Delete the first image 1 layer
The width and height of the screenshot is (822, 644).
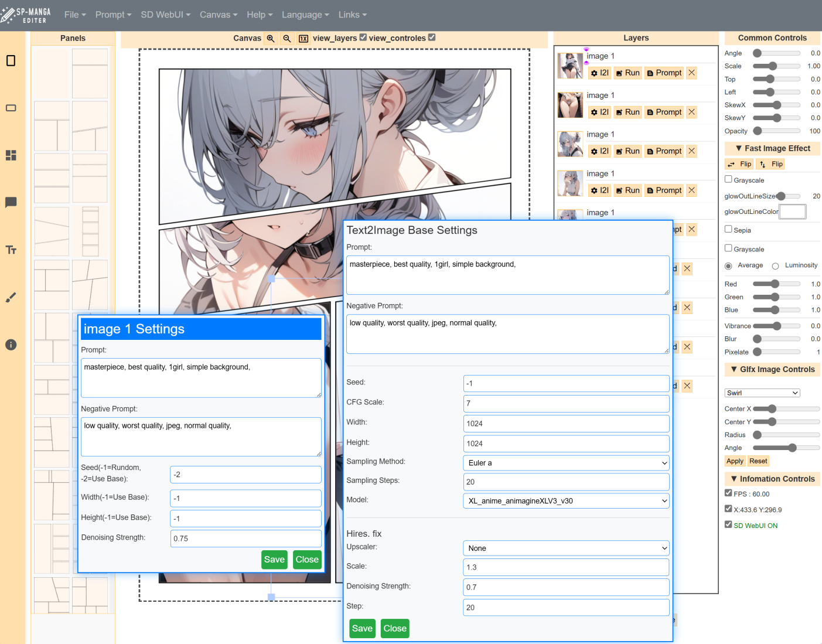[692, 73]
